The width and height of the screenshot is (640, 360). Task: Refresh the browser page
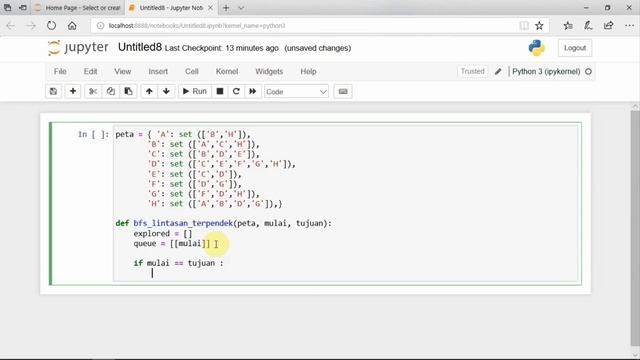pyautogui.click(x=51, y=26)
